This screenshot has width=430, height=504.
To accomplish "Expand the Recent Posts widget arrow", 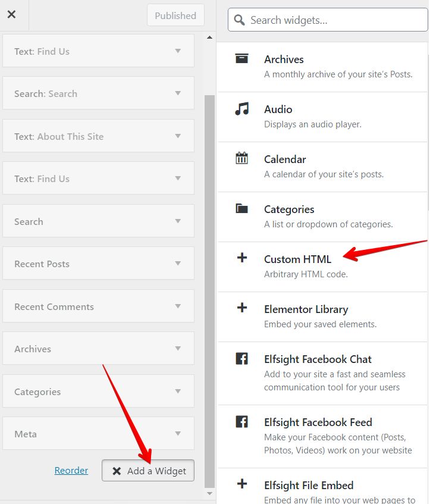I will coord(177,264).
